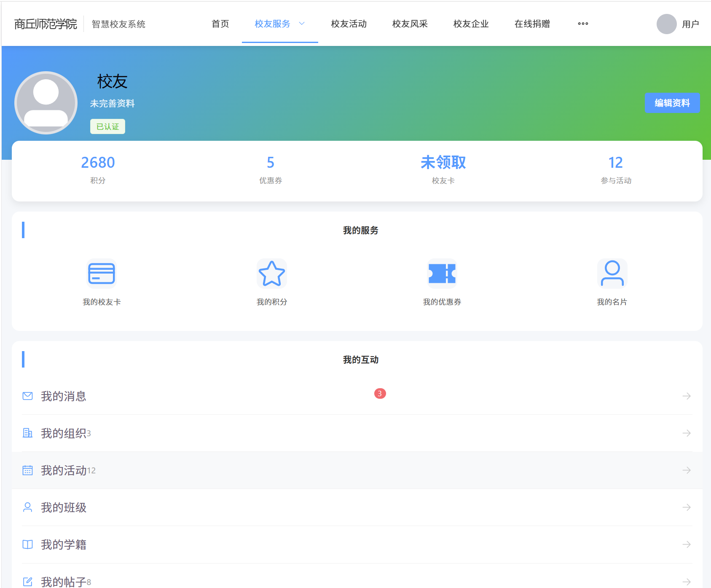
Task: Click the 我的校友卡 label text
Action: pyautogui.click(x=102, y=302)
